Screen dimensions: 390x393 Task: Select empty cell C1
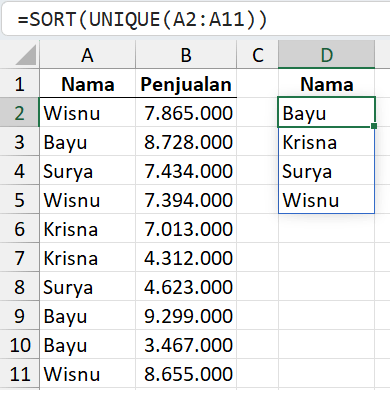point(257,83)
